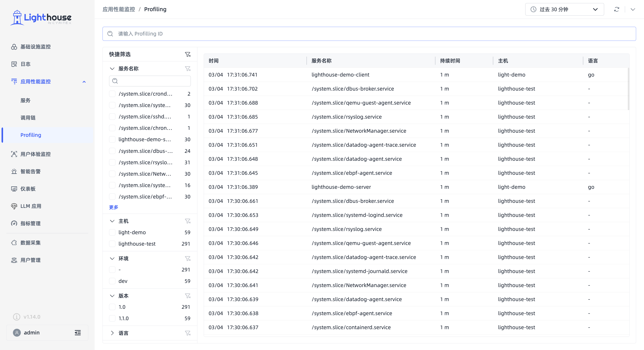Screen dimensions: 644x350
Task: Collapse the 主机 filter section
Action: (112, 221)
